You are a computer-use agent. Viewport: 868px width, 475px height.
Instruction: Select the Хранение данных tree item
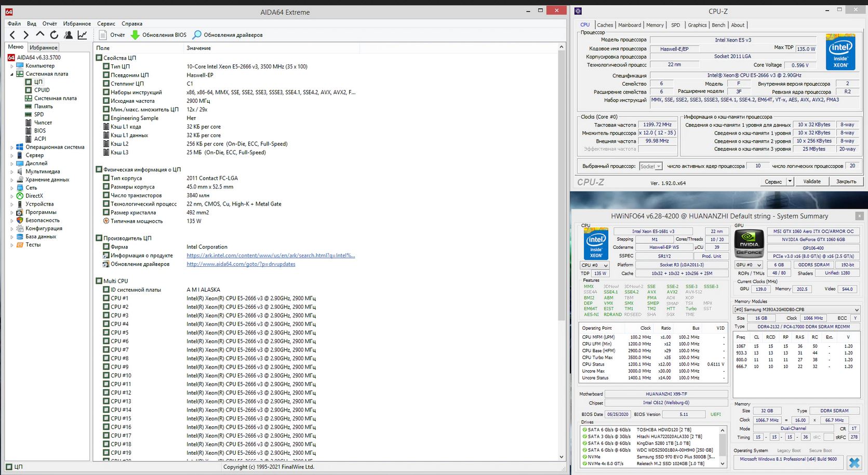tap(43, 180)
